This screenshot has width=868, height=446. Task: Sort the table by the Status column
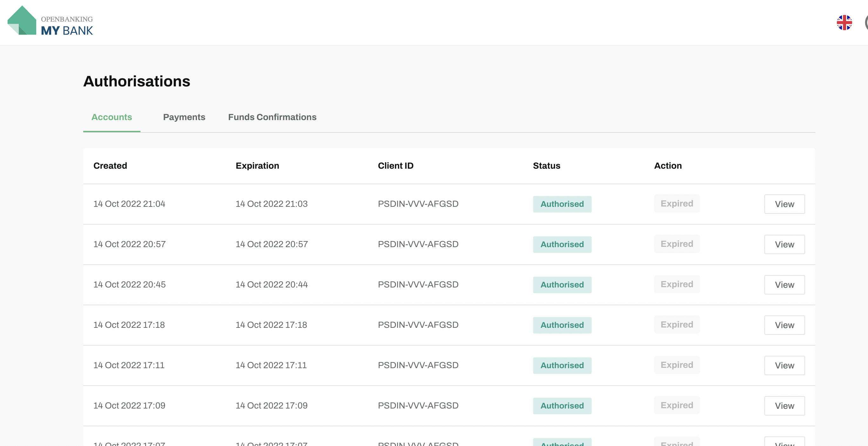(x=546, y=166)
